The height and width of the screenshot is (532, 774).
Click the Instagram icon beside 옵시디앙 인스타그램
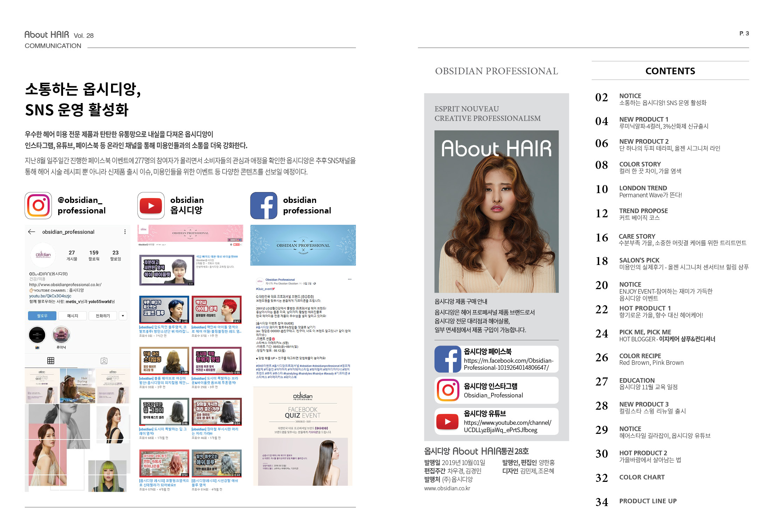coord(448,390)
